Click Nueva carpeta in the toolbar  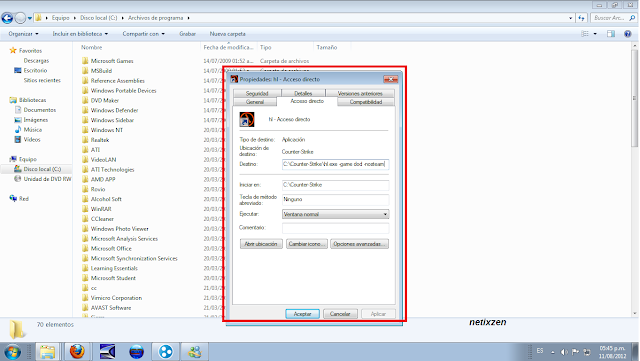[227, 34]
